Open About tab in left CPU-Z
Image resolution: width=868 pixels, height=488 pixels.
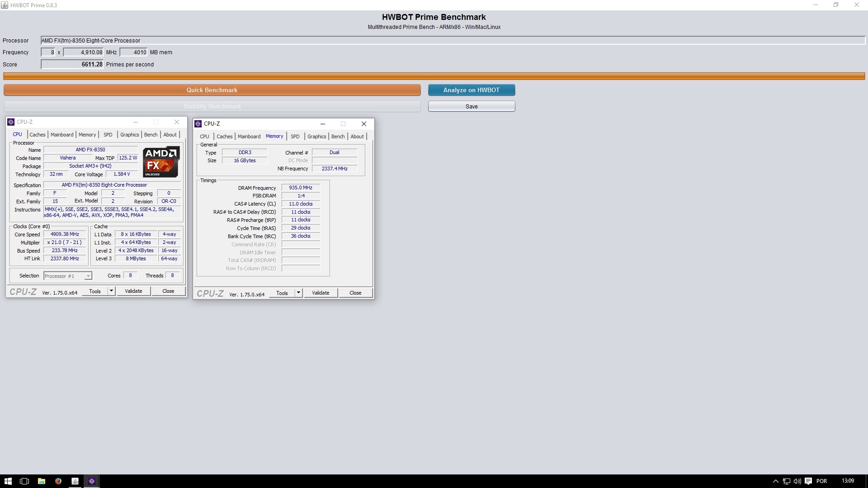pyautogui.click(x=170, y=135)
